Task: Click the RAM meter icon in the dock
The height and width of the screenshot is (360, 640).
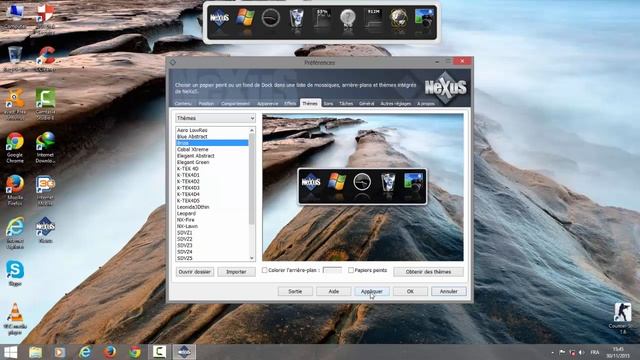Action: click(x=373, y=19)
